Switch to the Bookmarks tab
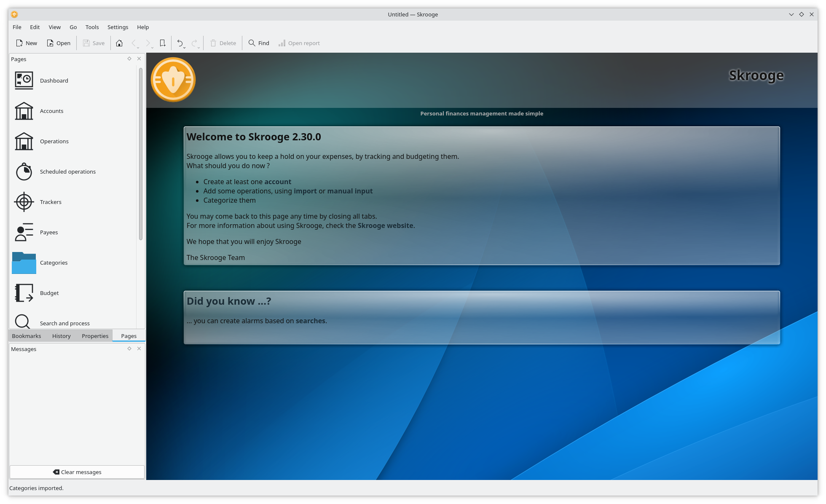Image resolution: width=826 pixels, height=504 pixels. (27, 336)
